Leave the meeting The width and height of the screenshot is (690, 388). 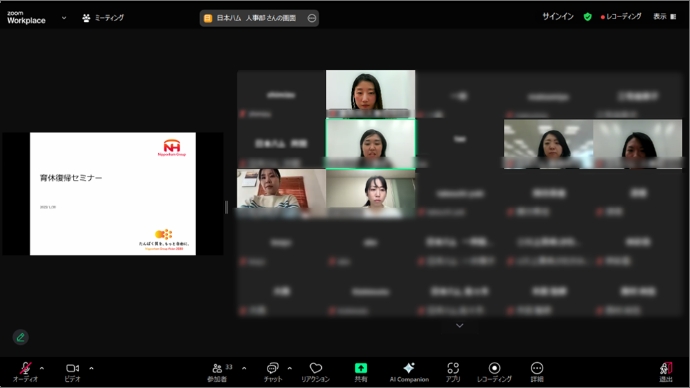[x=666, y=368]
